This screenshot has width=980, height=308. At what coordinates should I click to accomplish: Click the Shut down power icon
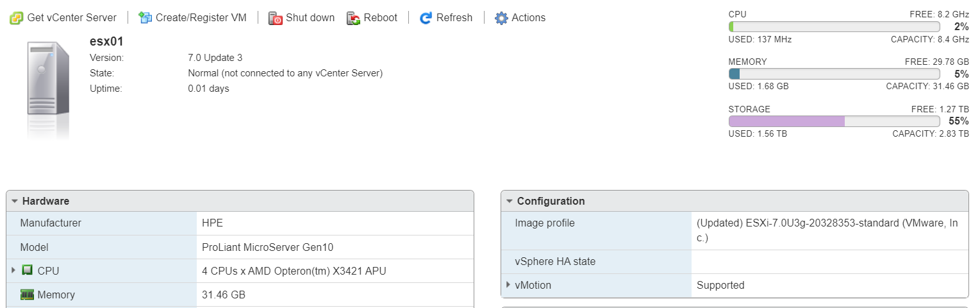tap(276, 18)
